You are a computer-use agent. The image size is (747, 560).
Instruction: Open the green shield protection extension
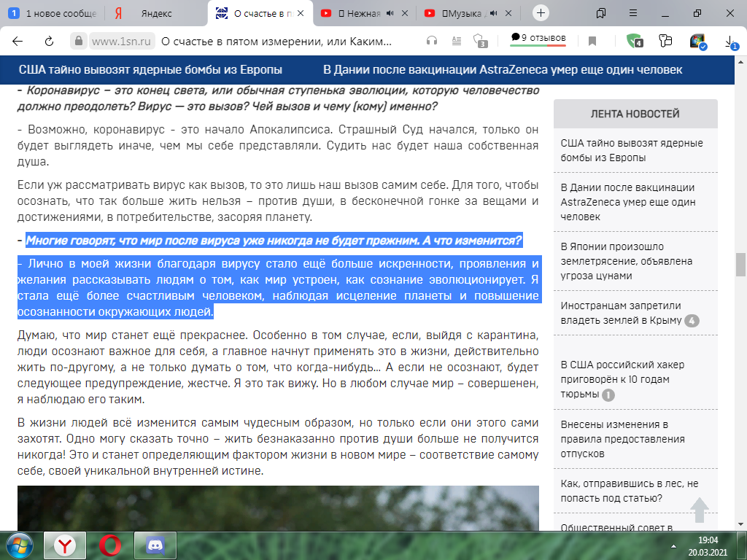click(x=635, y=42)
